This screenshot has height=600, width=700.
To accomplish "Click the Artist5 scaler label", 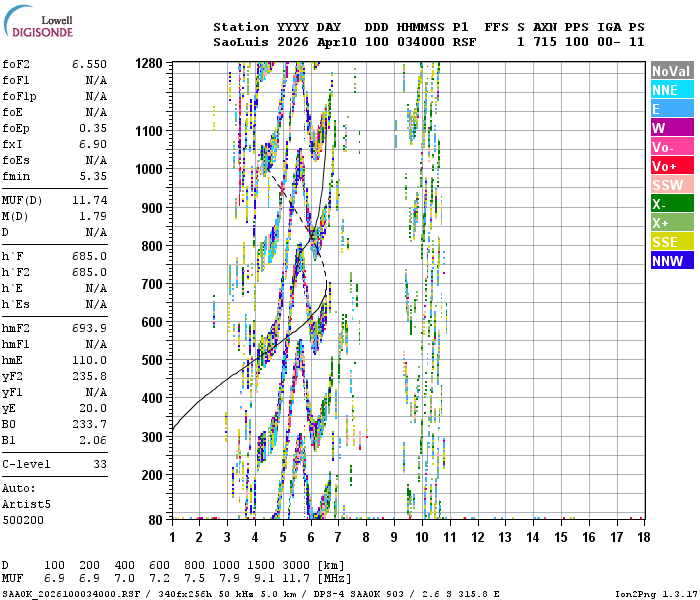I will coord(26,504).
